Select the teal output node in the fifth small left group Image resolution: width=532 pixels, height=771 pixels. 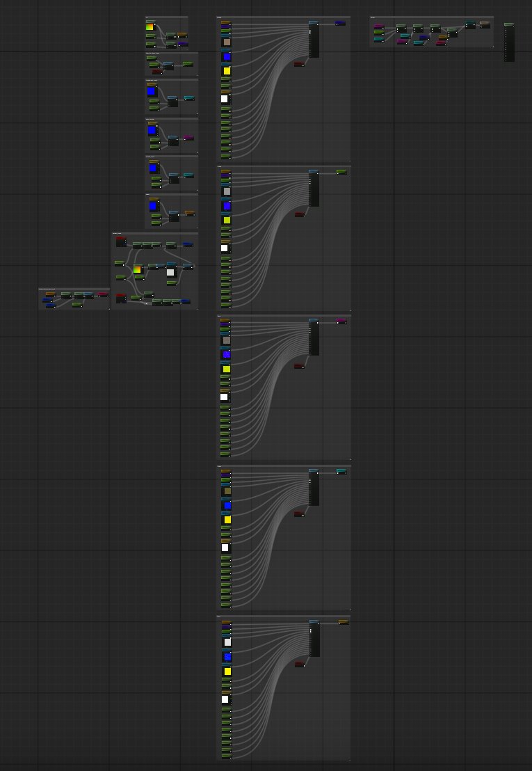pos(188,175)
